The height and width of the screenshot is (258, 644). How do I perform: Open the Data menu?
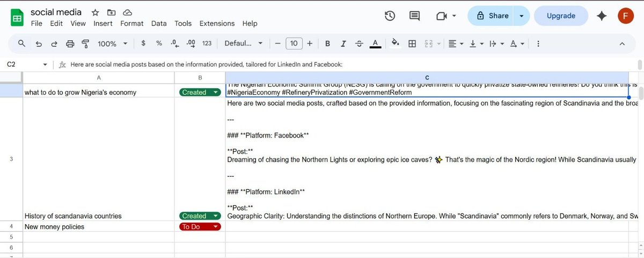(x=159, y=24)
